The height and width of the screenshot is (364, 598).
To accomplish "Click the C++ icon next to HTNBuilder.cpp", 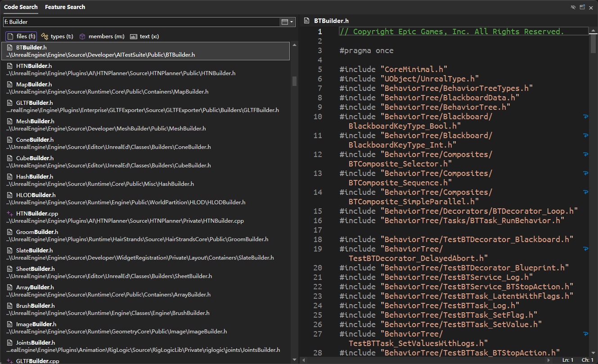I will pos(10,214).
